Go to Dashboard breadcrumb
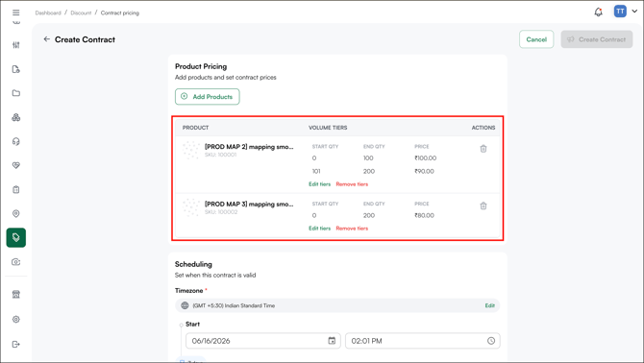The height and width of the screenshot is (363, 644). (48, 13)
